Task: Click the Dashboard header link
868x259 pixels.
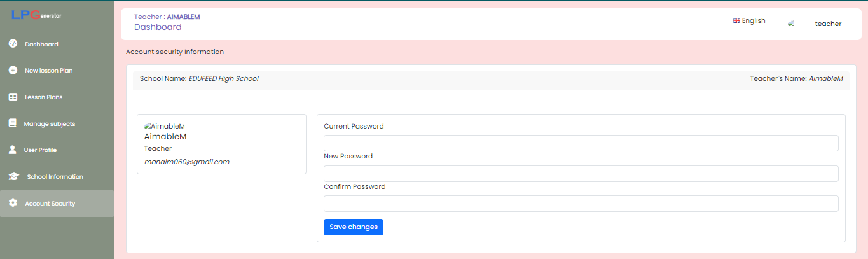Action: click(x=158, y=27)
